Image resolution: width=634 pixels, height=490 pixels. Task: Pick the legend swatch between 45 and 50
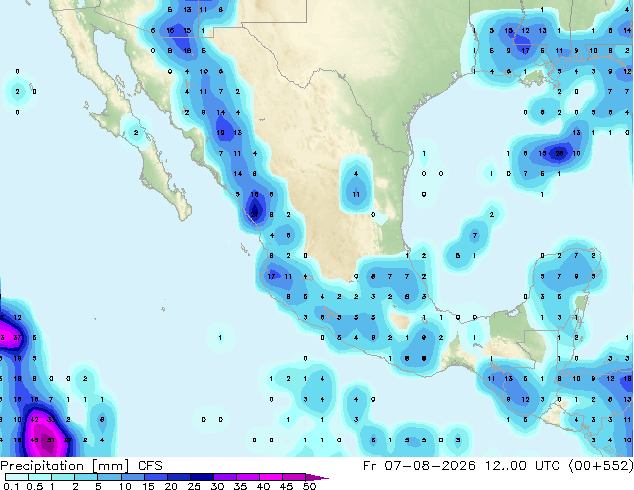(294, 477)
